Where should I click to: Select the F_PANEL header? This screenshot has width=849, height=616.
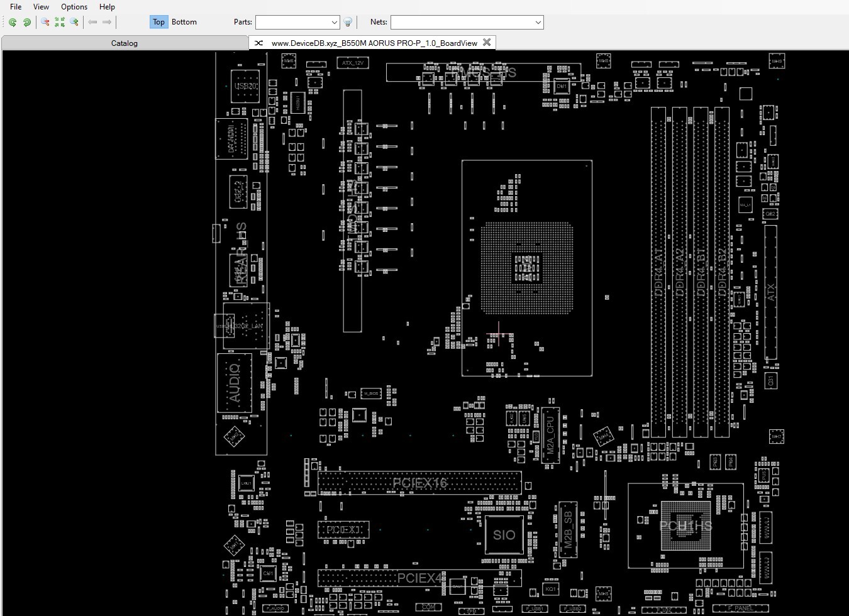click(741, 608)
